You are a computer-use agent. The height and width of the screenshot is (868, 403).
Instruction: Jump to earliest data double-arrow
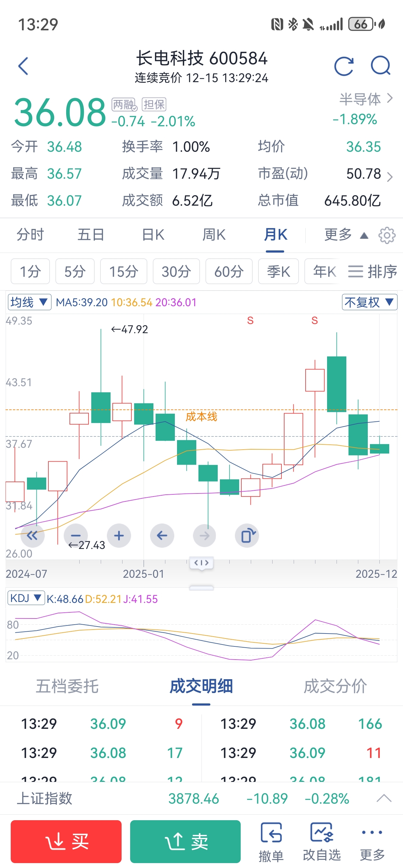32,535
